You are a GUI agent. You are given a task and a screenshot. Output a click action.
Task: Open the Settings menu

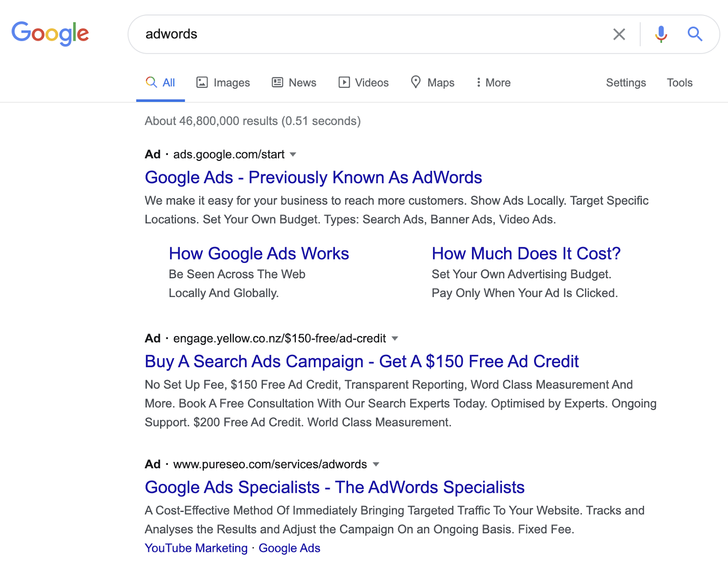click(626, 82)
